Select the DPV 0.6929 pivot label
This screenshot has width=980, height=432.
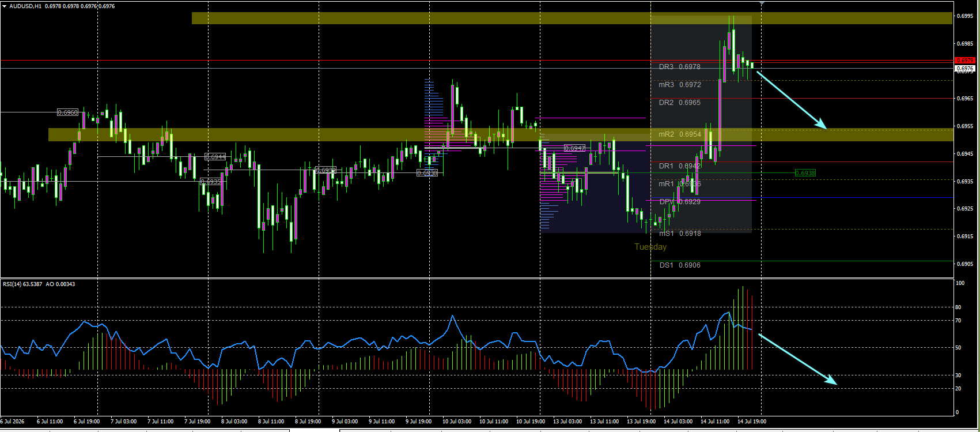(x=680, y=202)
